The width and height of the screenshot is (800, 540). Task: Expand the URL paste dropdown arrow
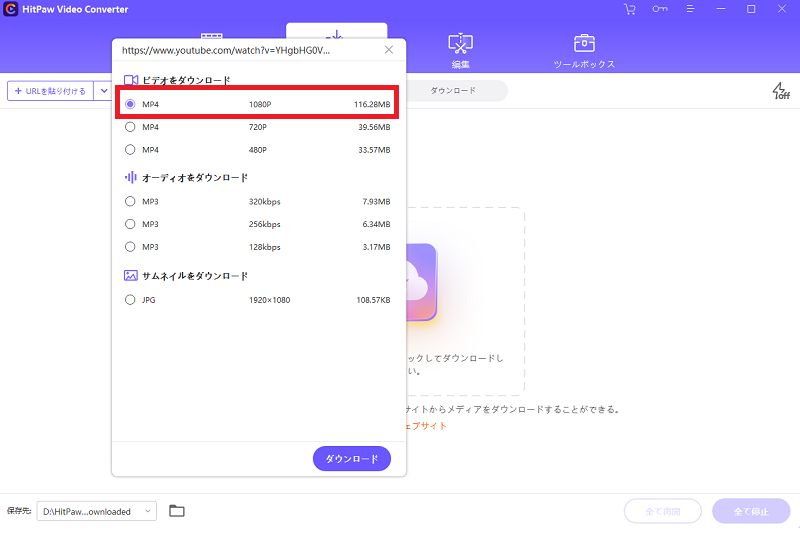coord(104,91)
